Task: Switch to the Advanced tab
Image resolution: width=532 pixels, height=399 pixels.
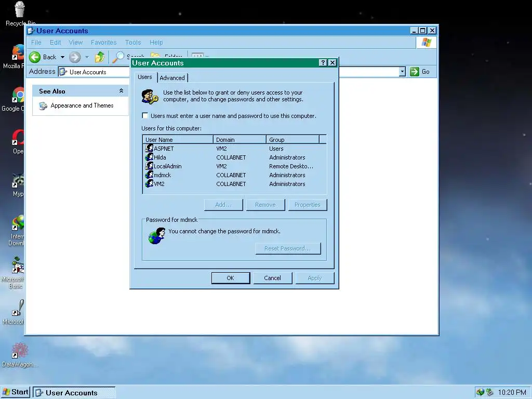Action: (172, 78)
